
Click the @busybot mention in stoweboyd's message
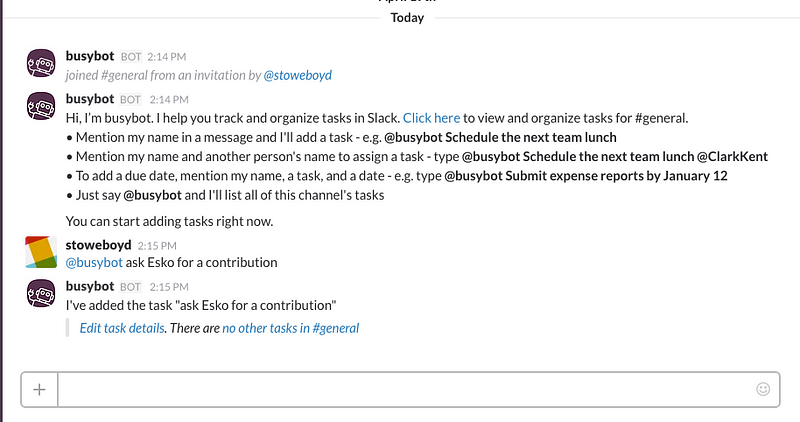(x=94, y=263)
